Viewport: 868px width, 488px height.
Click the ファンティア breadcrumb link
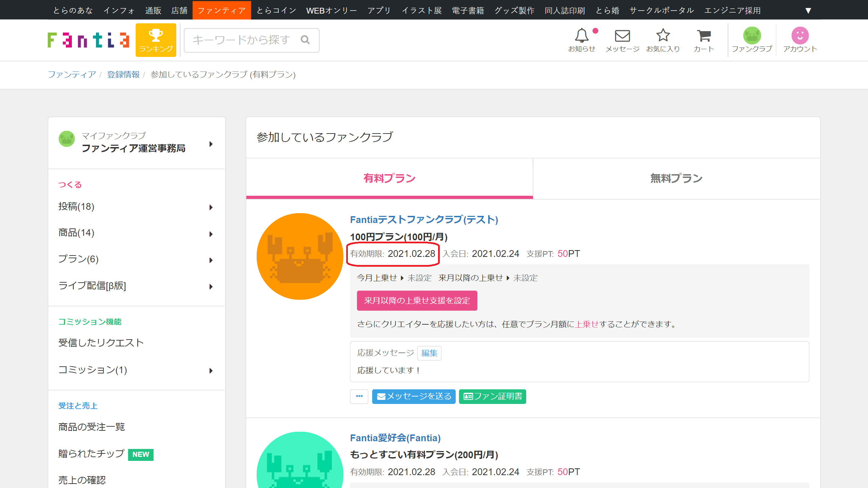[72, 75]
